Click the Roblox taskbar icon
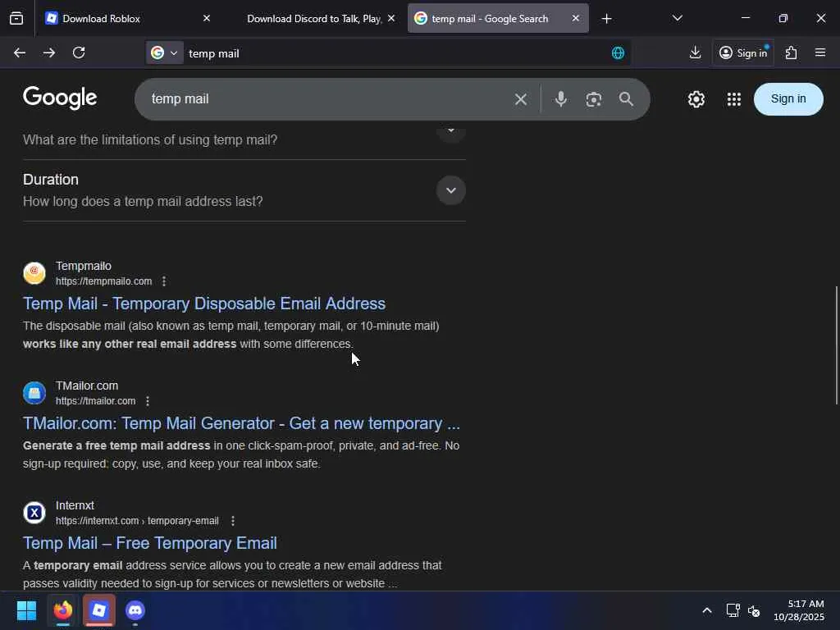The height and width of the screenshot is (630, 840). pyautogui.click(x=99, y=610)
